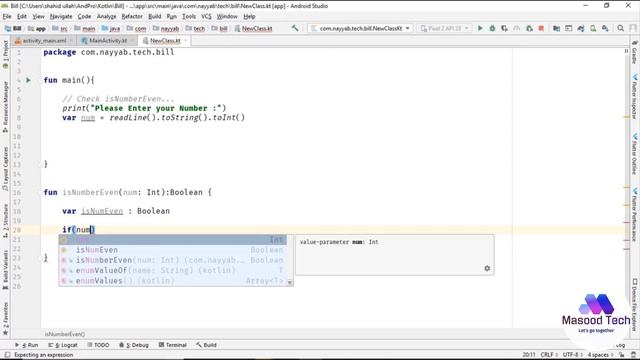Open Flutter Outline side panel
640x360 pixels.
(x=635, y=153)
